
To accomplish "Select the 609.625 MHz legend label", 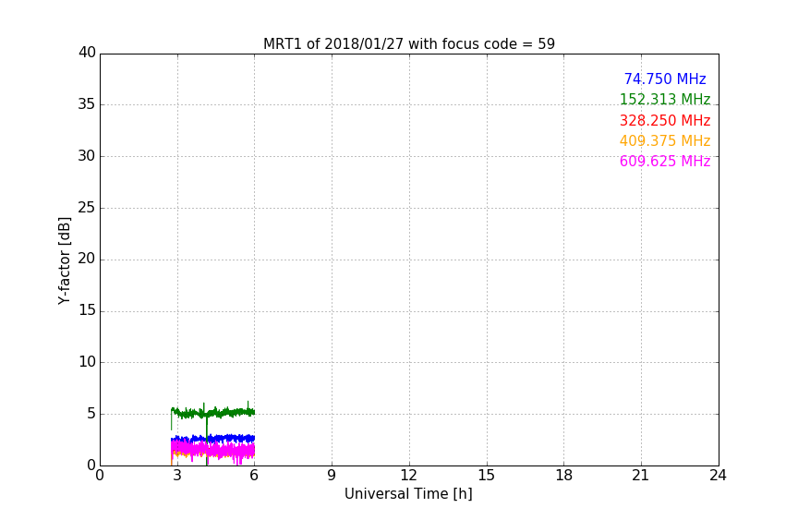I will [665, 162].
